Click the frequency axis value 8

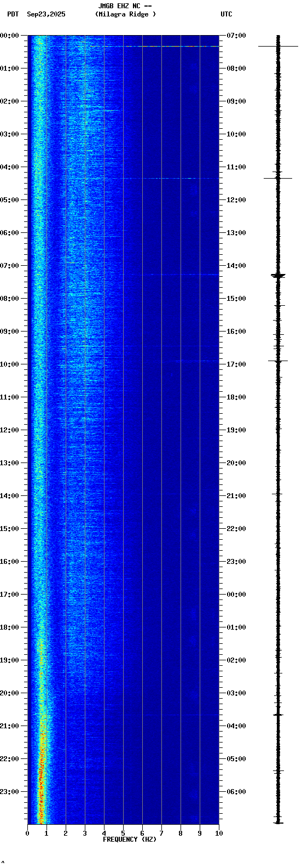[x=181, y=833]
